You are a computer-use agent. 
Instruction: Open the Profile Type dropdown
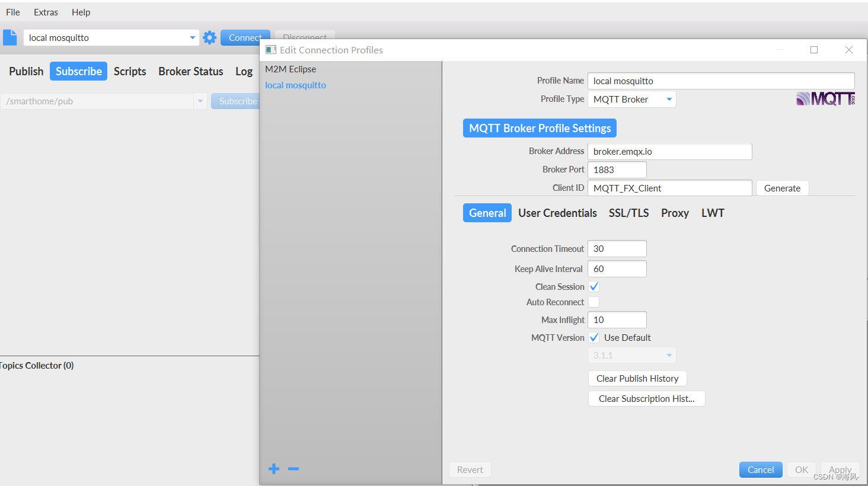click(x=632, y=99)
